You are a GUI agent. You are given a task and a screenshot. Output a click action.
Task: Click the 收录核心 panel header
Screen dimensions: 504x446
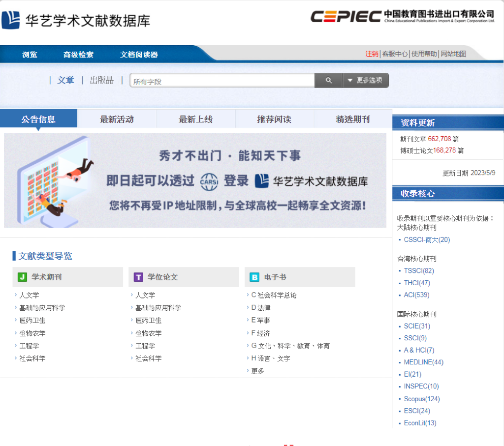tap(418, 193)
